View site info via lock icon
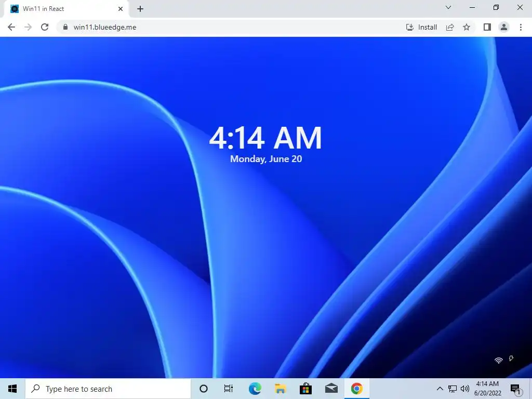Viewport: 532px width, 399px height. pos(65,27)
